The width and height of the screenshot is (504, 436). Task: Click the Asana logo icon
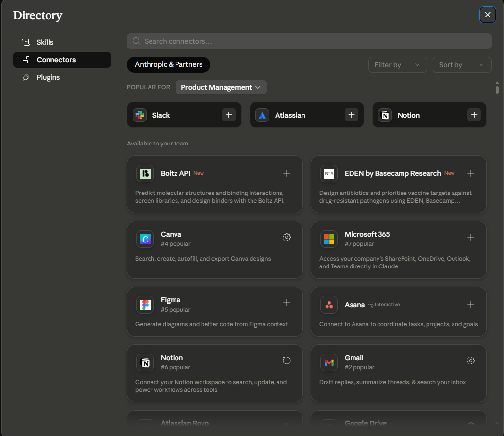point(329,305)
